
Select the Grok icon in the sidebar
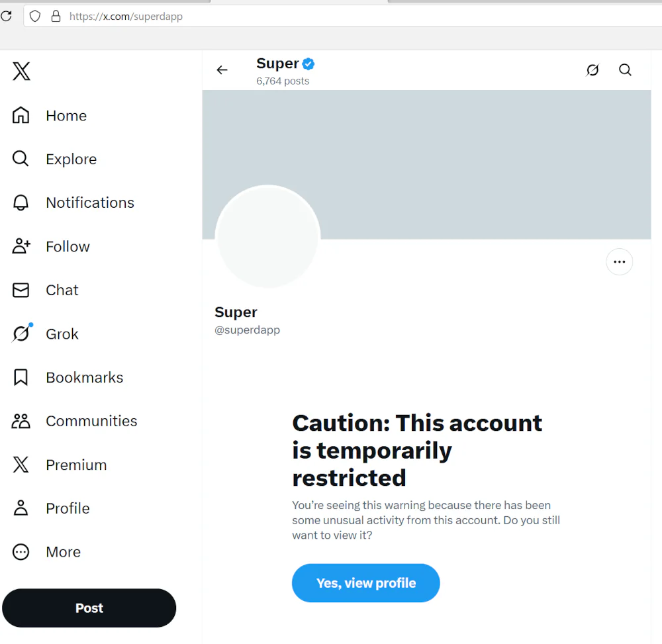[x=21, y=334]
